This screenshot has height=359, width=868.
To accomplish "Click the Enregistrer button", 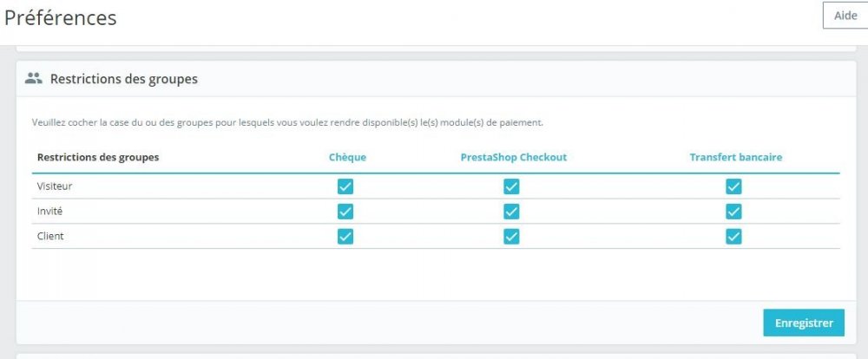I will [804, 323].
